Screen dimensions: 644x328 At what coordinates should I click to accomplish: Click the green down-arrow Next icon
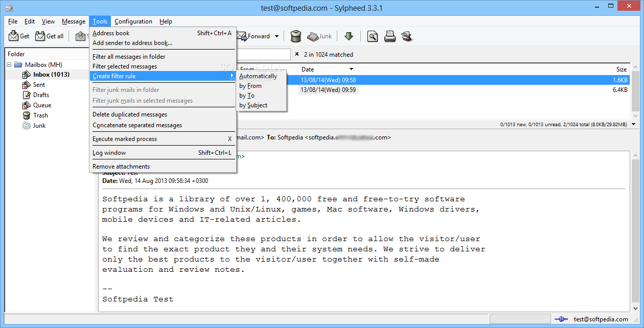349,36
